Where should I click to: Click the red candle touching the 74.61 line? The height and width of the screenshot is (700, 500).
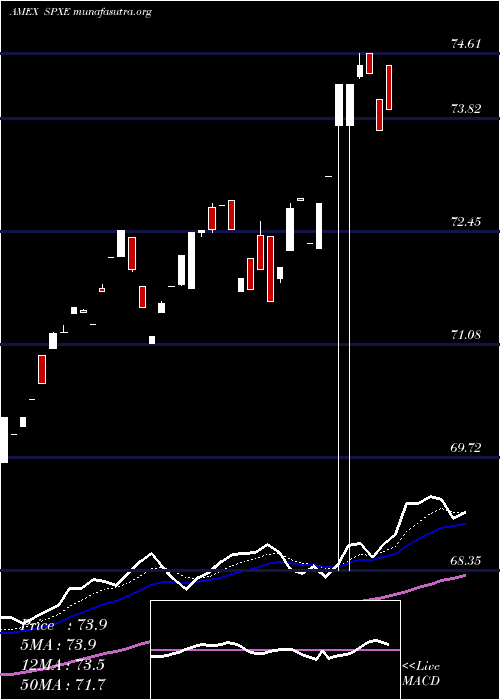[x=370, y=63]
